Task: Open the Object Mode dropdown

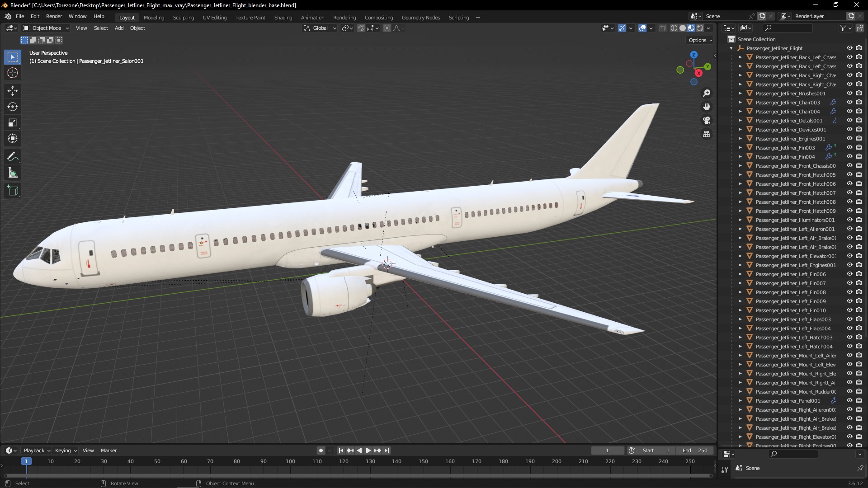Action: (46, 28)
